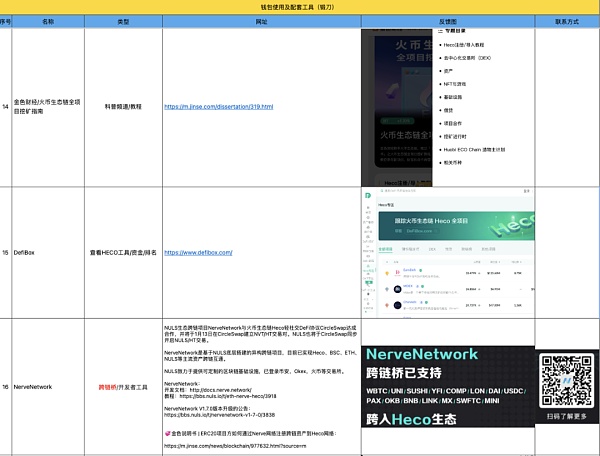Click the 查看HECO工具/资金/排名 cell
The height and width of the screenshot is (456, 600).
tap(122, 253)
